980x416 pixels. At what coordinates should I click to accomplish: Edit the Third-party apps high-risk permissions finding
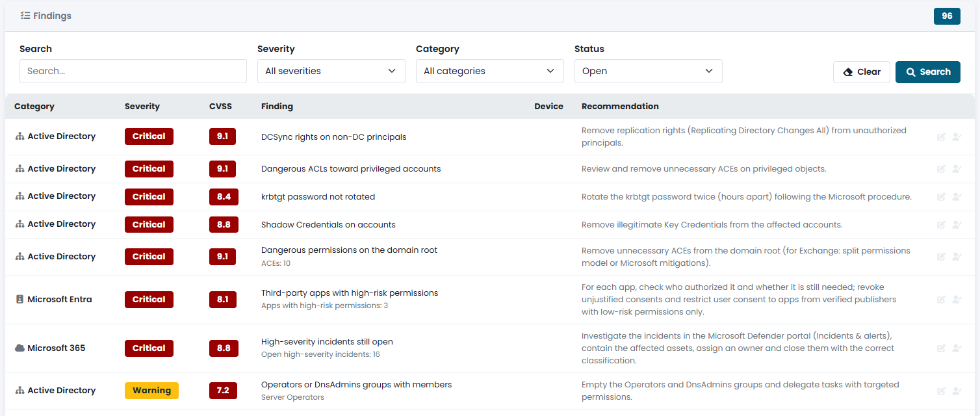pos(941,300)
